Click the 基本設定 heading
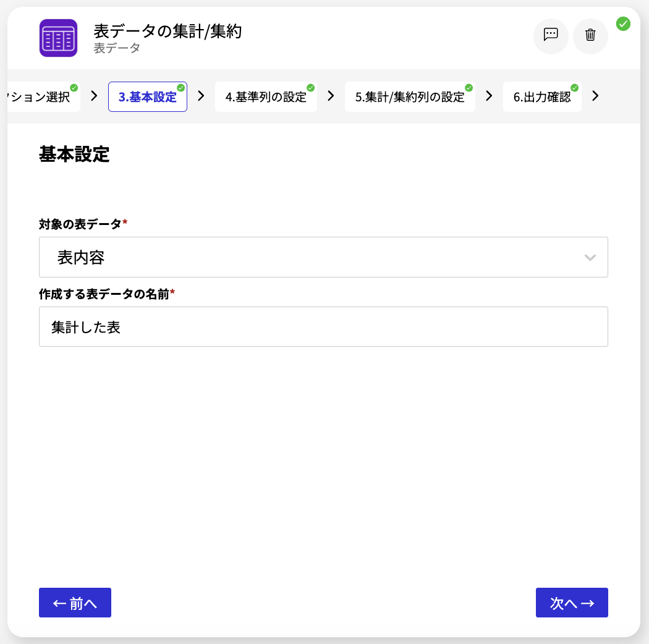649x644 pixels. 75,154
